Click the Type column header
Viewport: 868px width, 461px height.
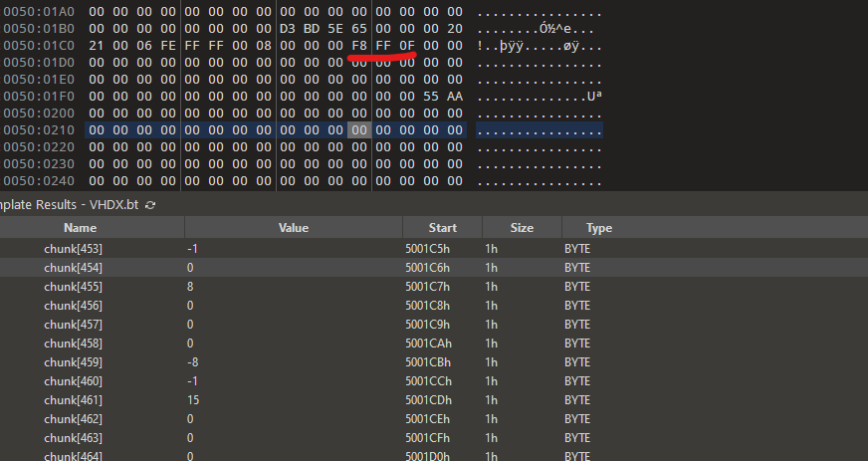pyautogui.click(x=599, y=228)
